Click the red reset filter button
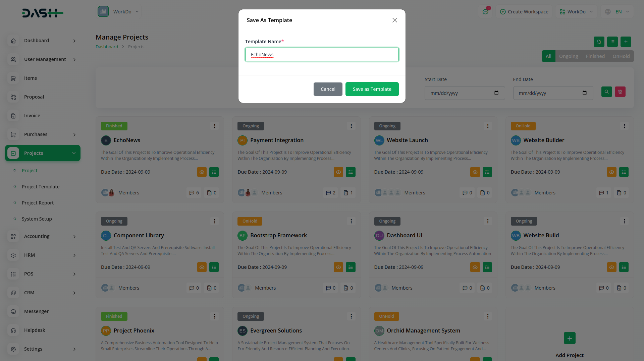The height and width of the screenshot is (361, 644). pyautogui.click(x=620, y=92)
